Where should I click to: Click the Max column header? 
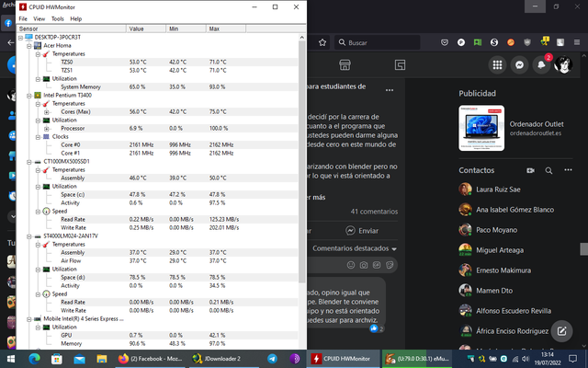click(x=226, y=29)
